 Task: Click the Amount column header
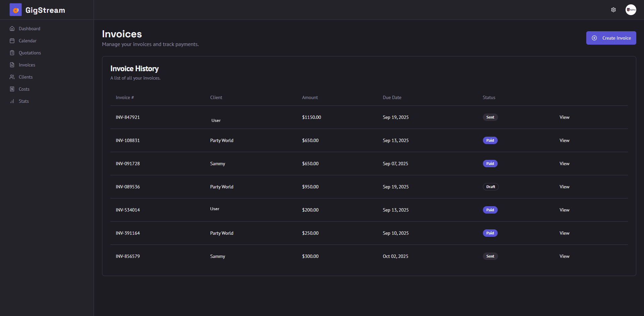[x=309, y=97]
